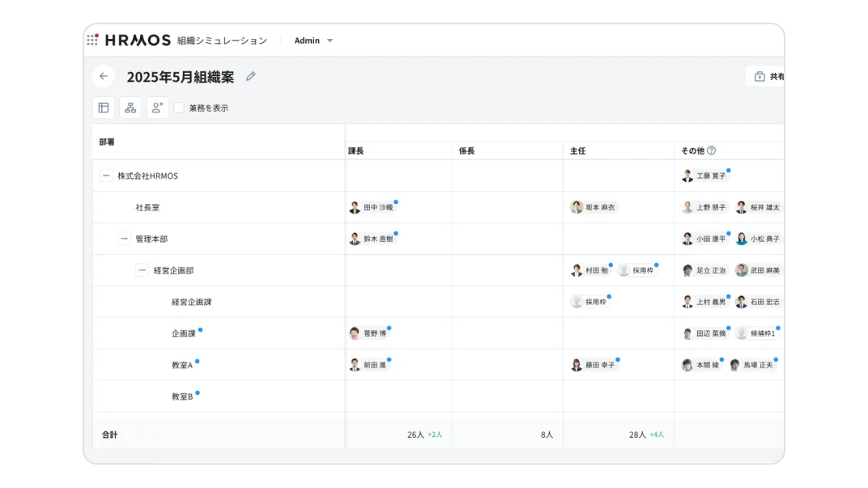
Task: Switch to the org chart view icon
Action: [x=130, y=107]
